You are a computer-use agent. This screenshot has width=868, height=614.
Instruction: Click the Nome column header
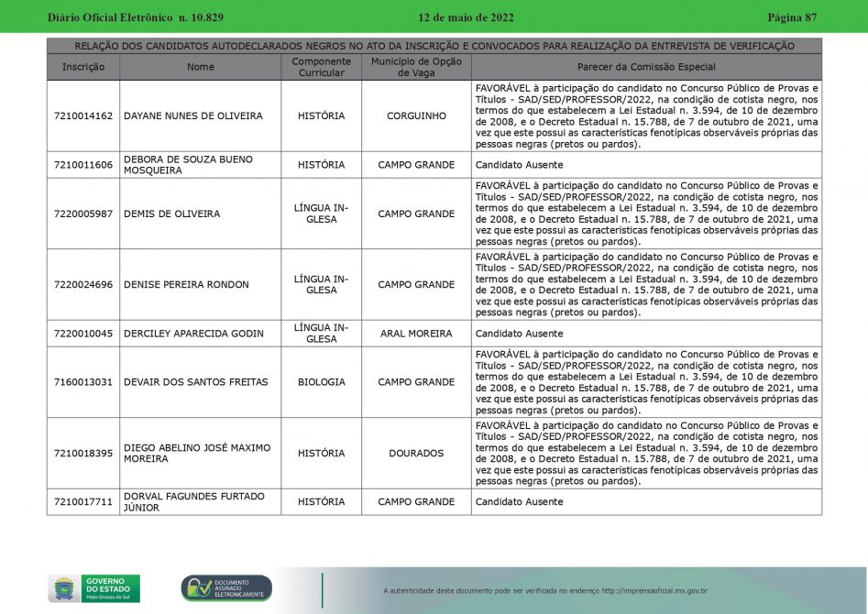[200, 67]
